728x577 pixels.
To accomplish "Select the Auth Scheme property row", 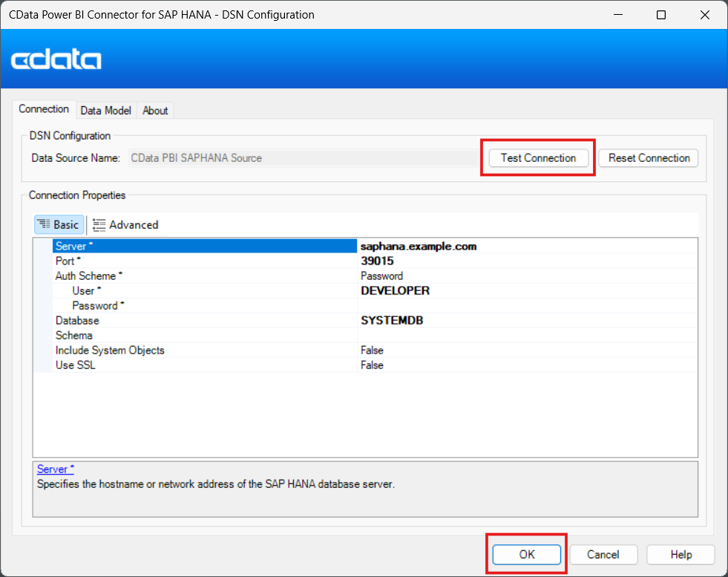I will (x=205, y=276).
